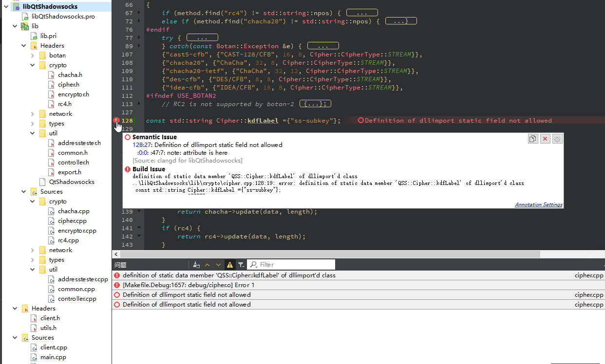Click inline 'Definition of dllimport static field' annotation
The image size is (605, 364).
tap(454, 121)
